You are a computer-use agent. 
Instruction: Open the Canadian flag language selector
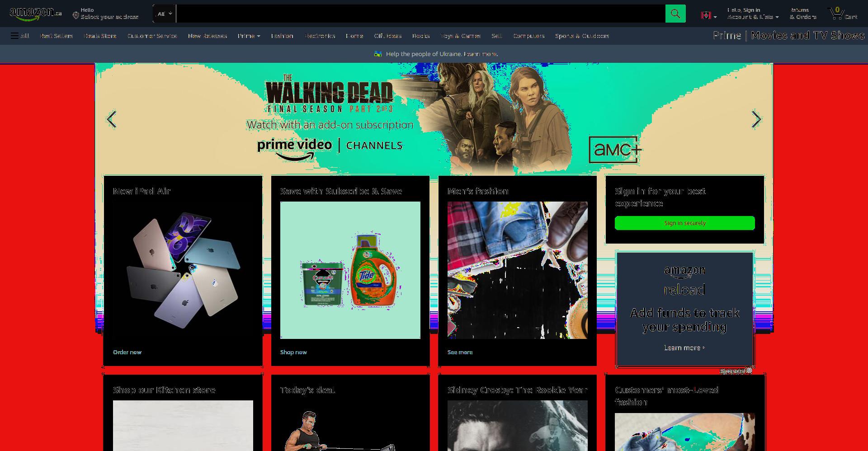(708, 16)
